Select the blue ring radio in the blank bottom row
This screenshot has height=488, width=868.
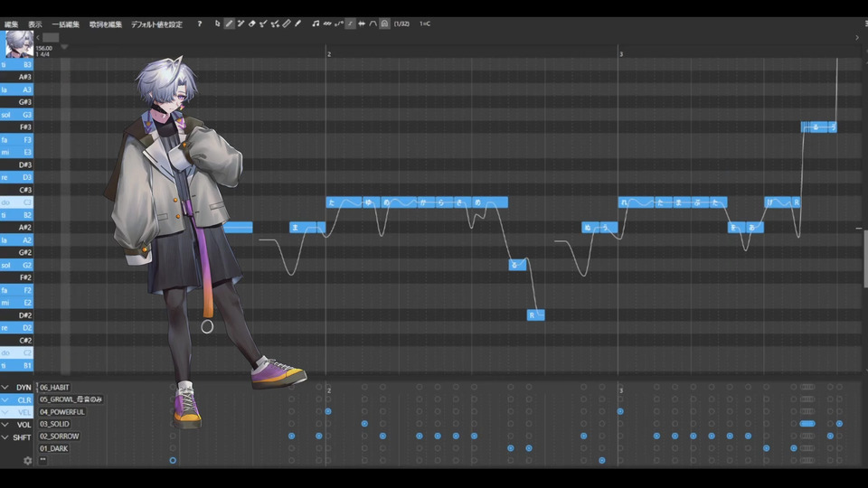point(173,460)
